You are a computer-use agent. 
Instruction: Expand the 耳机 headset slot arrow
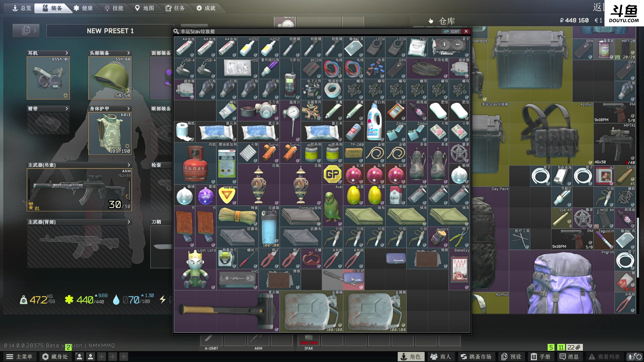pos(67,53)
